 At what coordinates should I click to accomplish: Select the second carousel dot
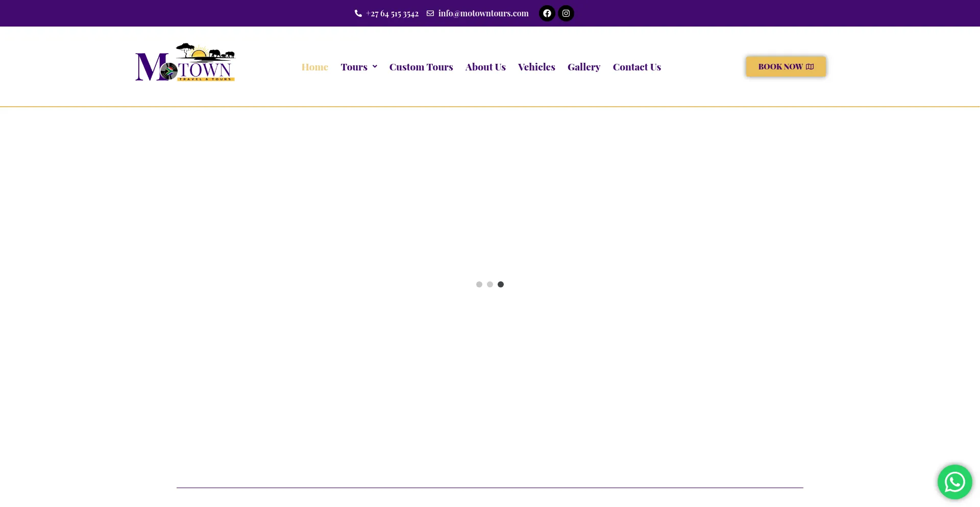tap(490, 284)
